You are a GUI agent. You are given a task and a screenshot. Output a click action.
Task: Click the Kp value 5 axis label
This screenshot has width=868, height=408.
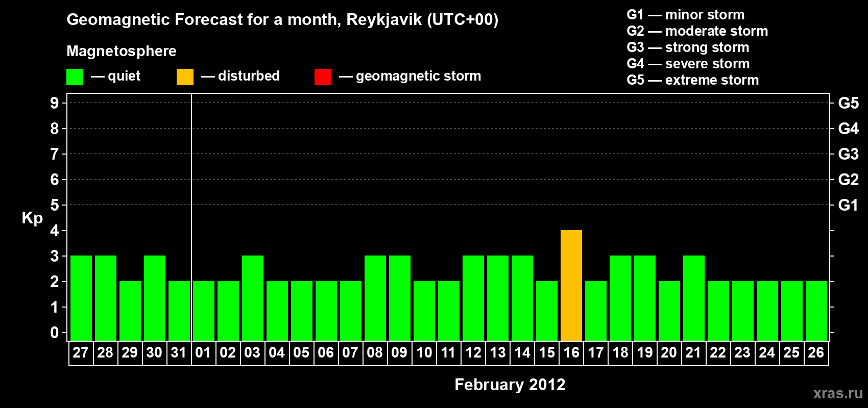55,205
